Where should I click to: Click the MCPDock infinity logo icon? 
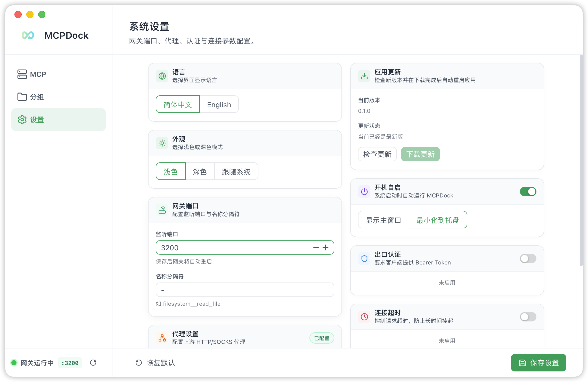(28, 35)
